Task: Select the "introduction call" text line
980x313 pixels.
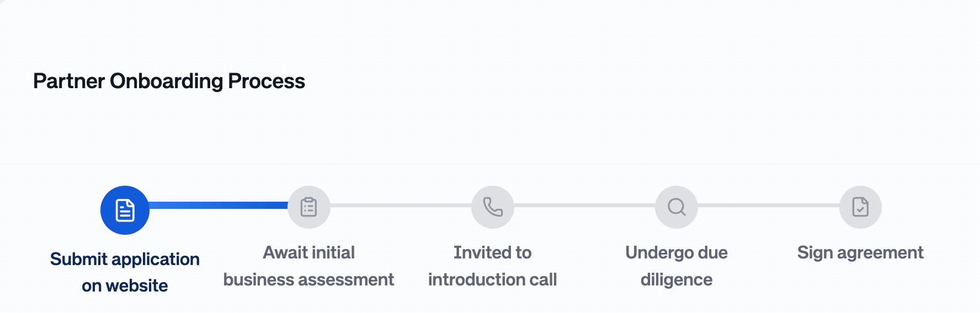Action: click(x=493, y=280)
